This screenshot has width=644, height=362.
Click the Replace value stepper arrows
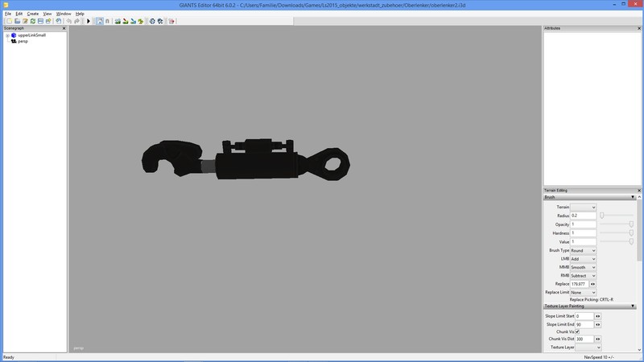(x=593, y=284)
